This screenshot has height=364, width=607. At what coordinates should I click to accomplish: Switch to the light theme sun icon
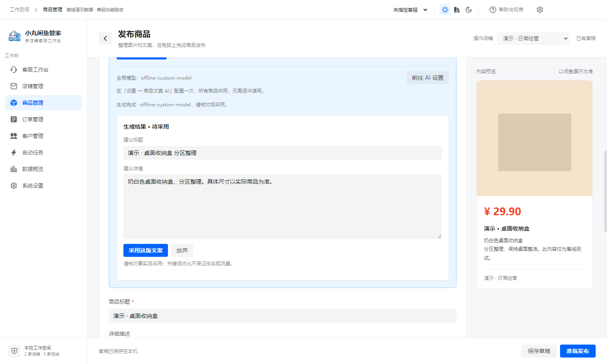445,10
